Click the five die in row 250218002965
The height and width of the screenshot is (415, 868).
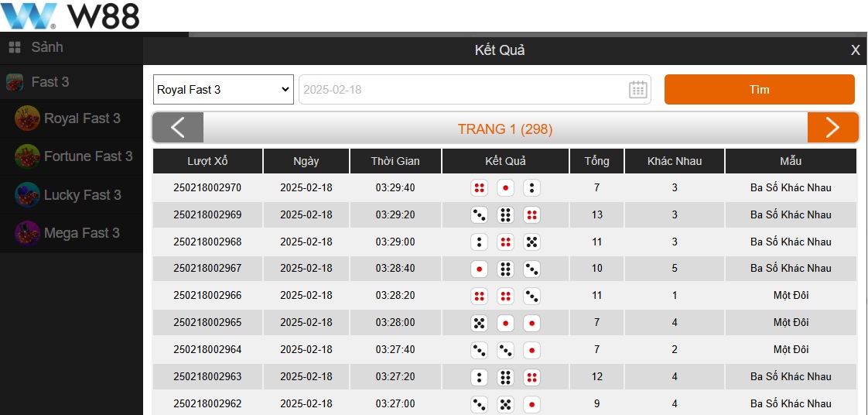[479, 322]
